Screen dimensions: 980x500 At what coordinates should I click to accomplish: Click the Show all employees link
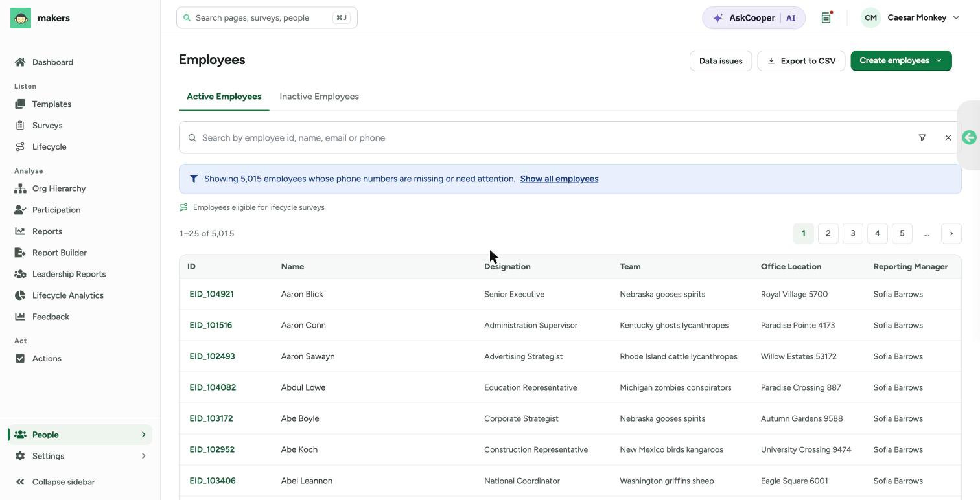click(559, 179)
